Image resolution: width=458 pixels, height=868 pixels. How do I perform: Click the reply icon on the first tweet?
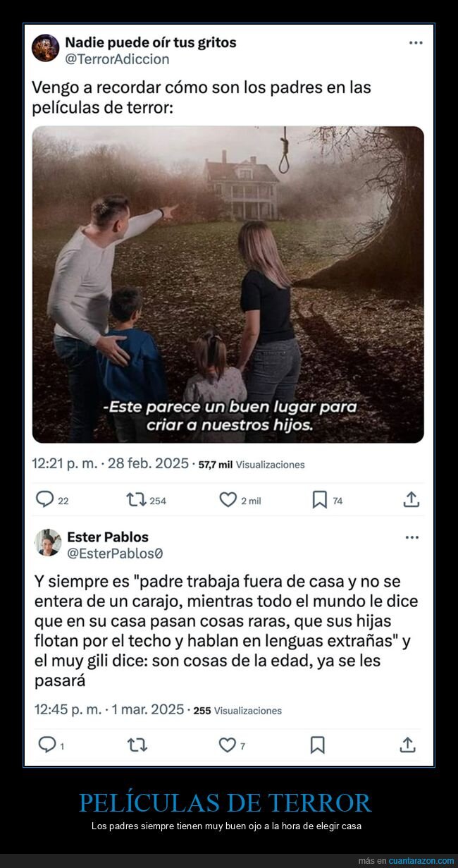45,500
